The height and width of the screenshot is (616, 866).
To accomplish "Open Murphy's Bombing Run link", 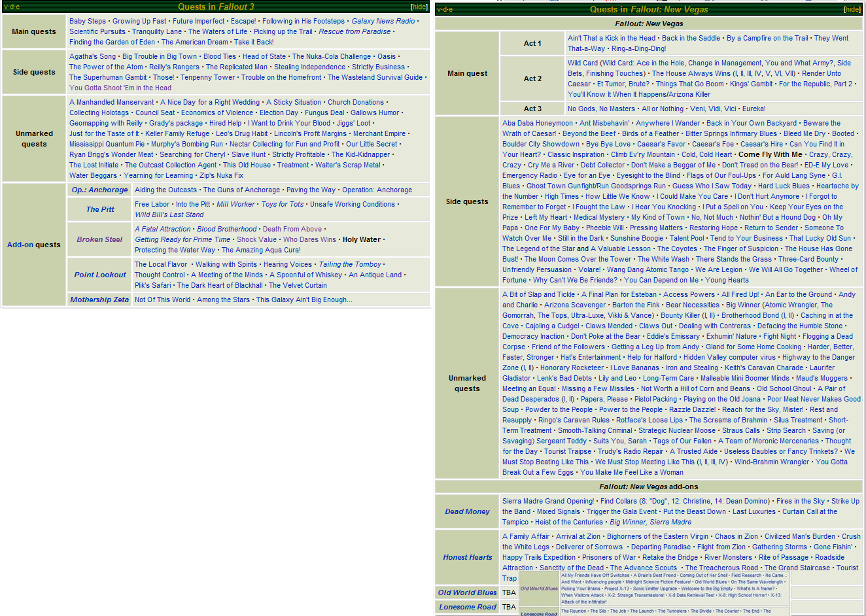I will click(x=187, y=144).
